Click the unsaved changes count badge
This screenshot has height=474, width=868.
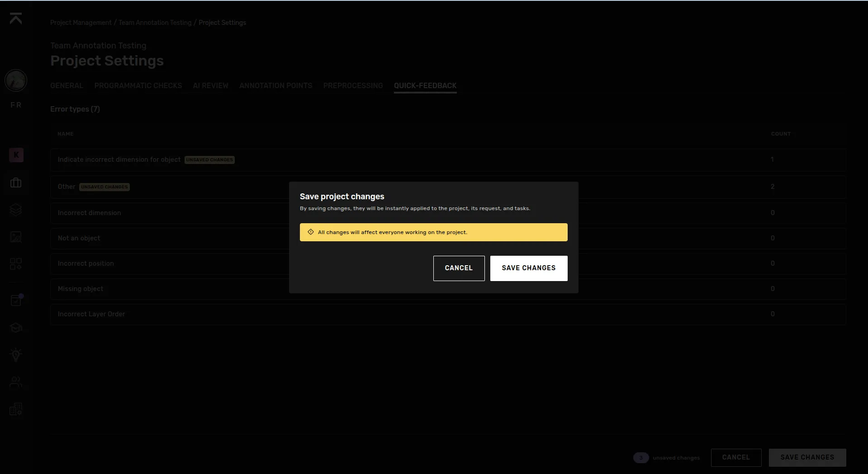pyautogui.click(x=641, y=458)
